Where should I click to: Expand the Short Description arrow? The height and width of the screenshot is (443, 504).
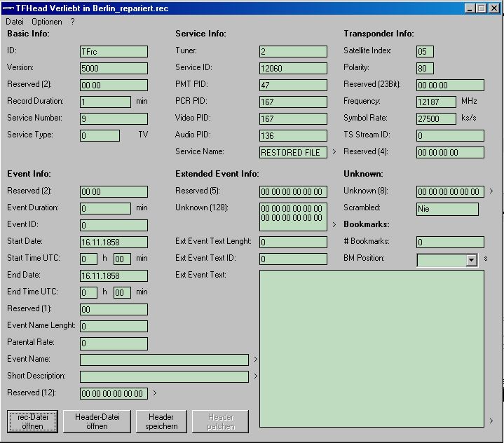256,376
